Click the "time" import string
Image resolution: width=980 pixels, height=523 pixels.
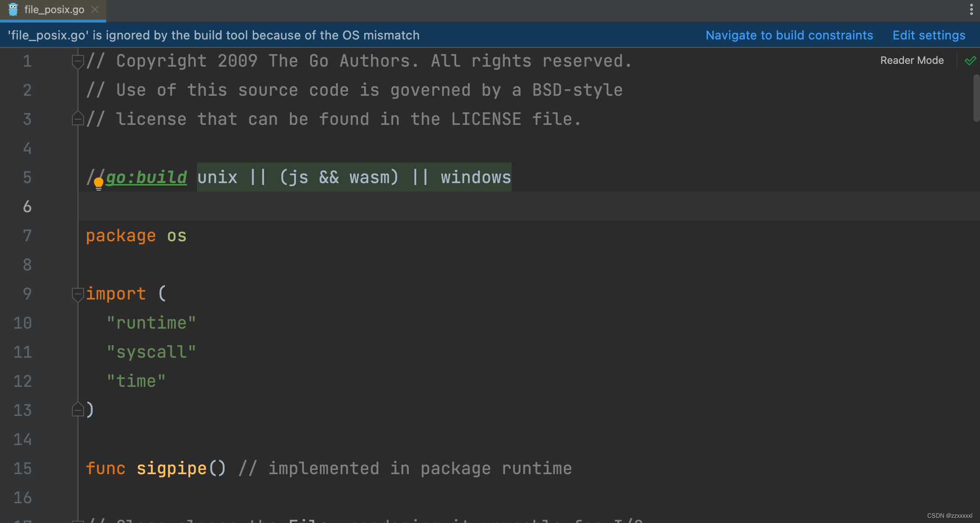click(136, 381)
